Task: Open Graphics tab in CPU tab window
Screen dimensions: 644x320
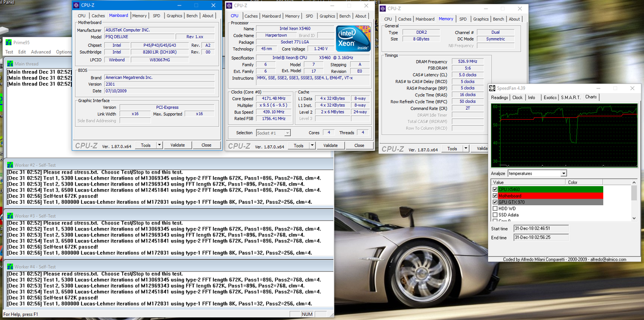Action: (327, 16)
